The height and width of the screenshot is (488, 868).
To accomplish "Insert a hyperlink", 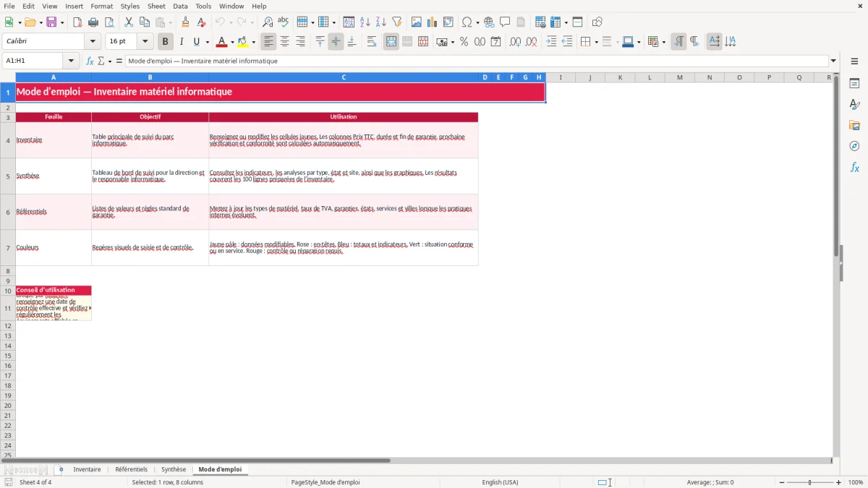I will pyautogui.click(x=489, y=22).
